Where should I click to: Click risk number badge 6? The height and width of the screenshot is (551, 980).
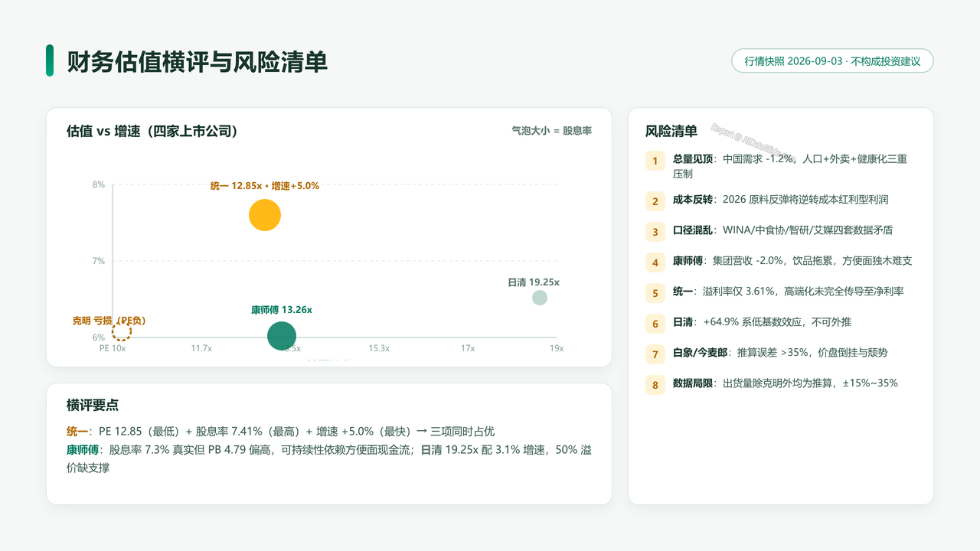coord(655,324)
